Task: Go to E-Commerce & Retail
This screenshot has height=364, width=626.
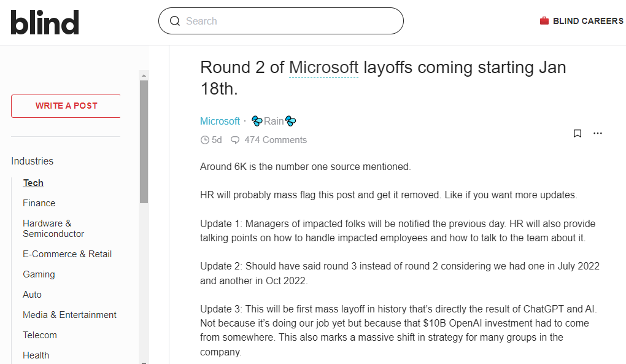Action: 67,254
